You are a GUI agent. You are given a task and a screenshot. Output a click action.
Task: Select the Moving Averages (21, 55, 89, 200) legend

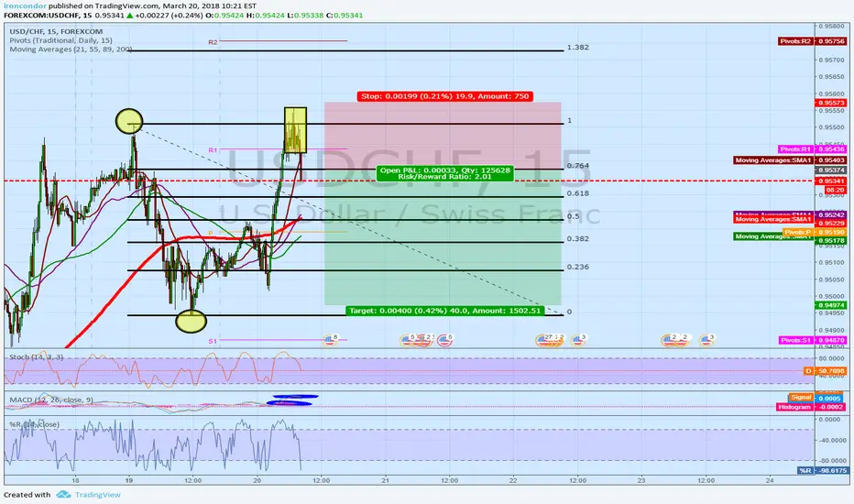point(71,49)
